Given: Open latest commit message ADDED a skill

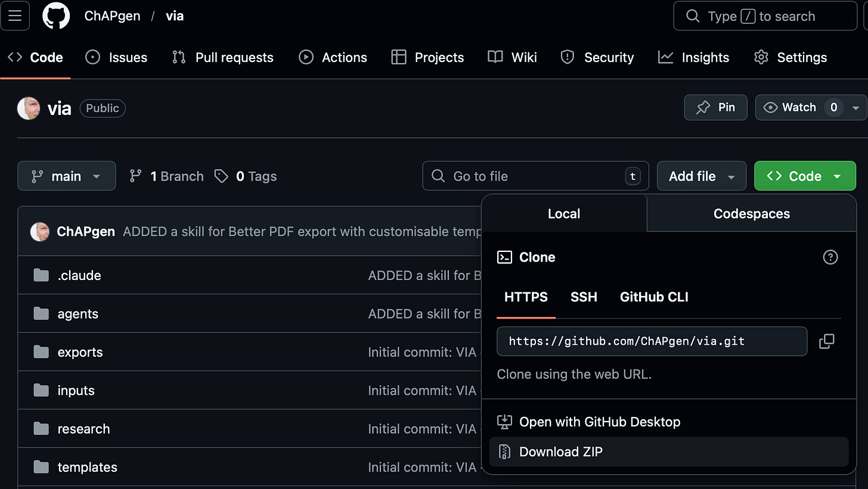Looking at the screenshot, I should (x=302, y=232).
